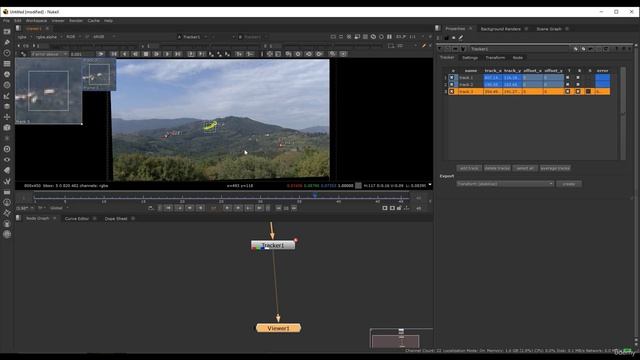Open the Keyer nodes toolbar icon
Viewport: 640px width, 360px height.
(7, 96)
